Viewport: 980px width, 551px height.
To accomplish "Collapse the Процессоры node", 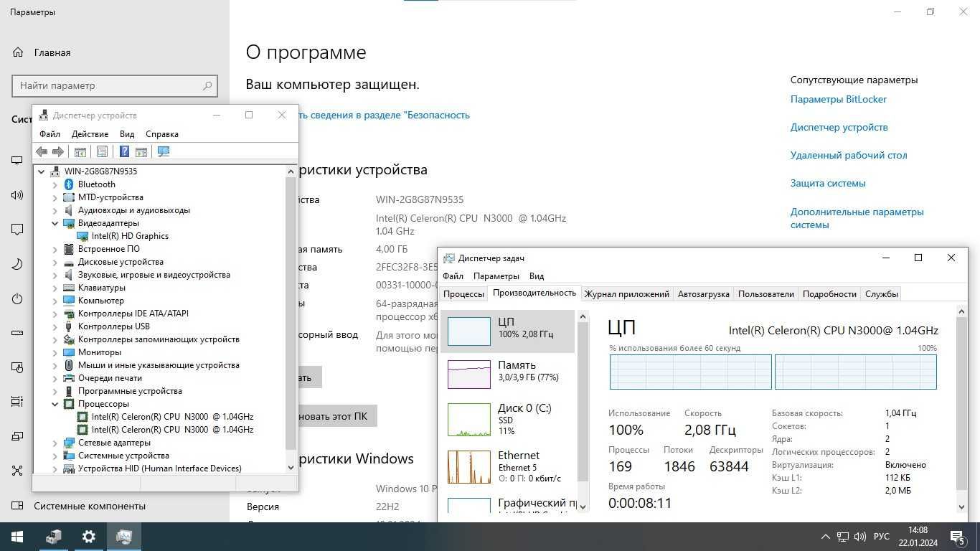I will [x=55, y=404].
